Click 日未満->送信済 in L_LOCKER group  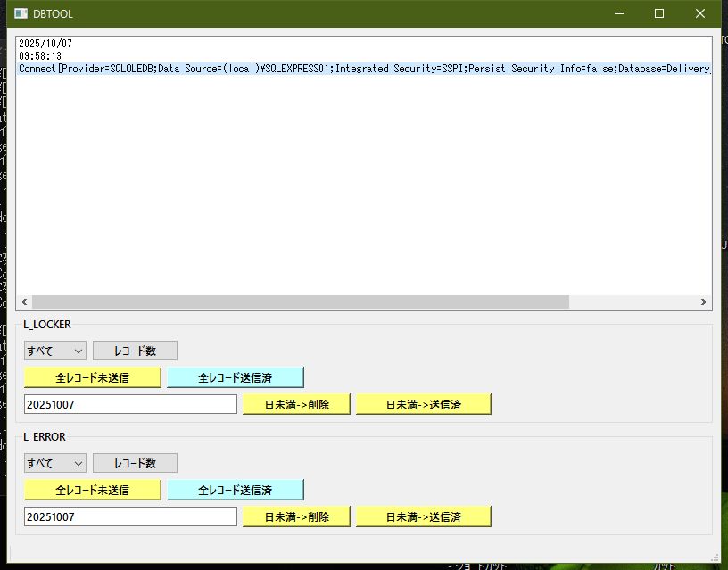(x=423, y=404)
